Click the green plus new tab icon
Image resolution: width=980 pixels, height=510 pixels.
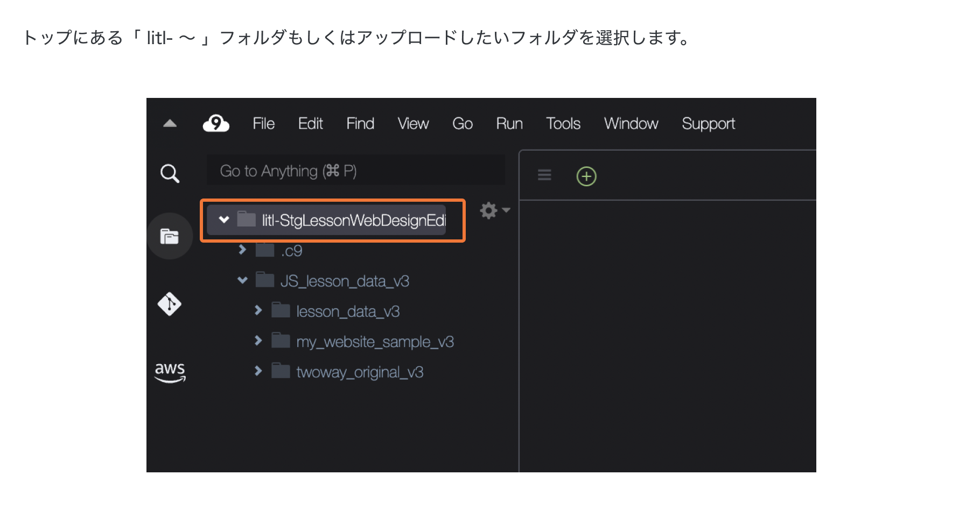click(x=586, y=176)
